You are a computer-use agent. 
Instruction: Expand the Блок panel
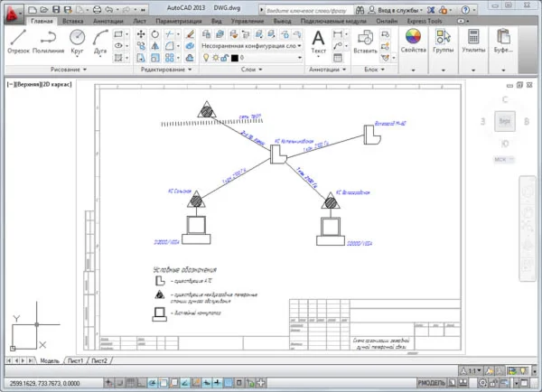tap(374, 70)
